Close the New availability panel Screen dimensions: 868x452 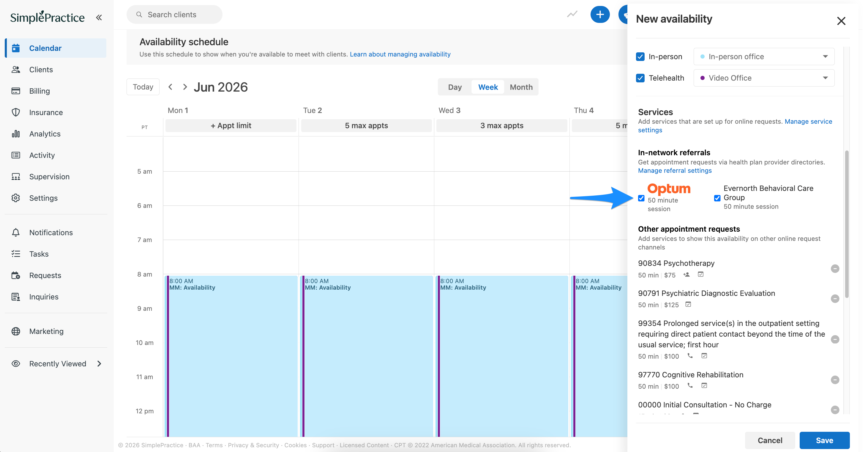click(x=841, y=21)
